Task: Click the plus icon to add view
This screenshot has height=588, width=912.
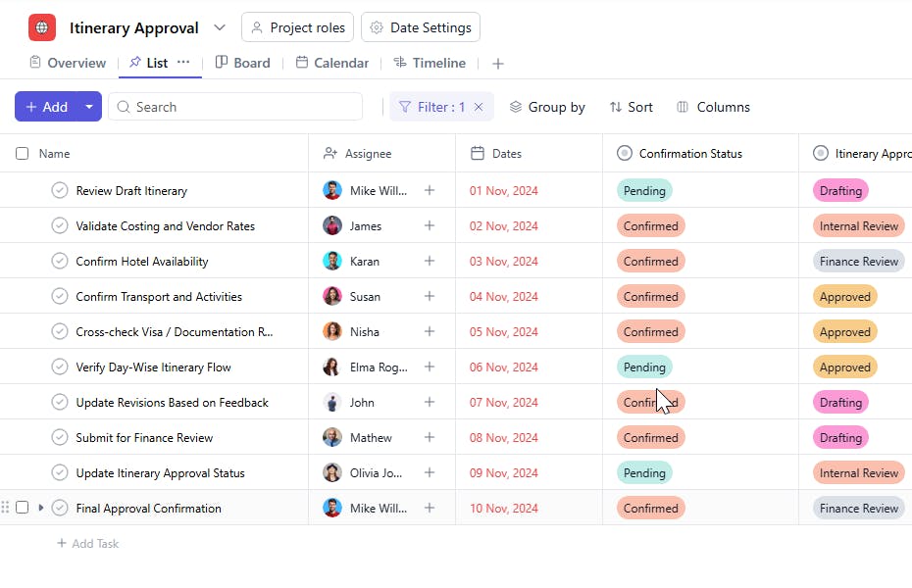Action: (498, 64)
